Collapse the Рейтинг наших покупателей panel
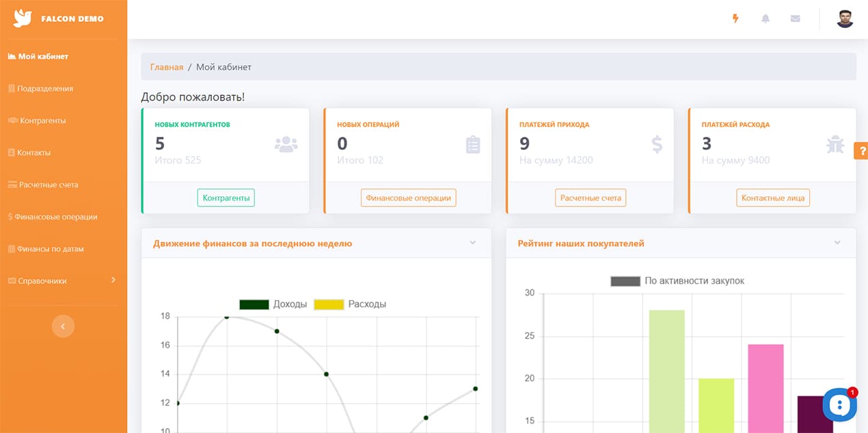The height and width of the screenshot is (433, 868). pyautogui.click(x=837, y=243)
